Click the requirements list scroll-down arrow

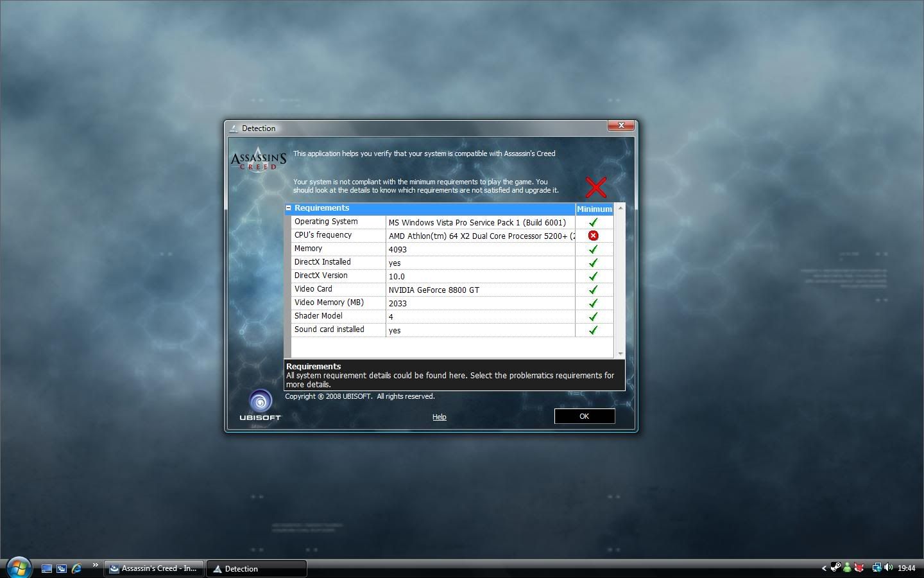pyautogui.click(x=620, y=354)
